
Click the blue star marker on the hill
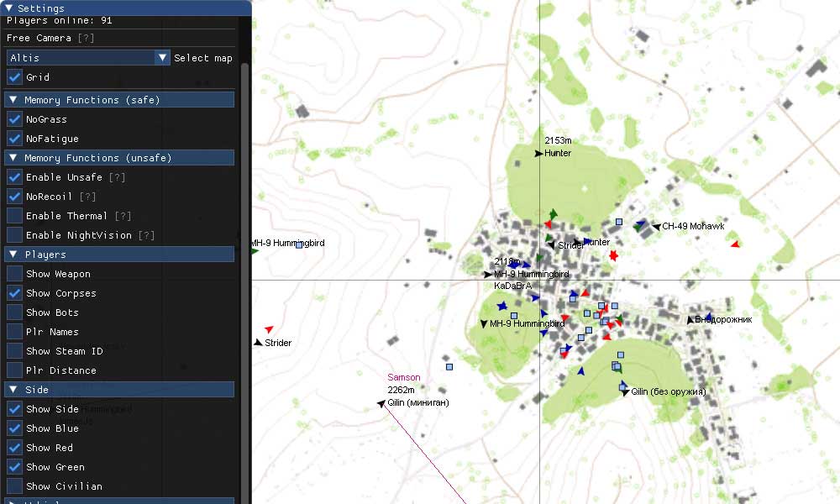502,306
